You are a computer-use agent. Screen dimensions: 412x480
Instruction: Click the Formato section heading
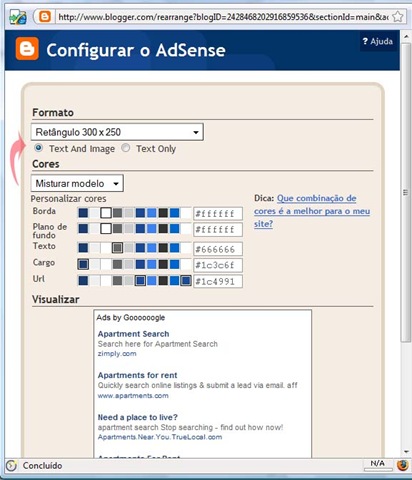pyautogui.click(x=53, y=113)
